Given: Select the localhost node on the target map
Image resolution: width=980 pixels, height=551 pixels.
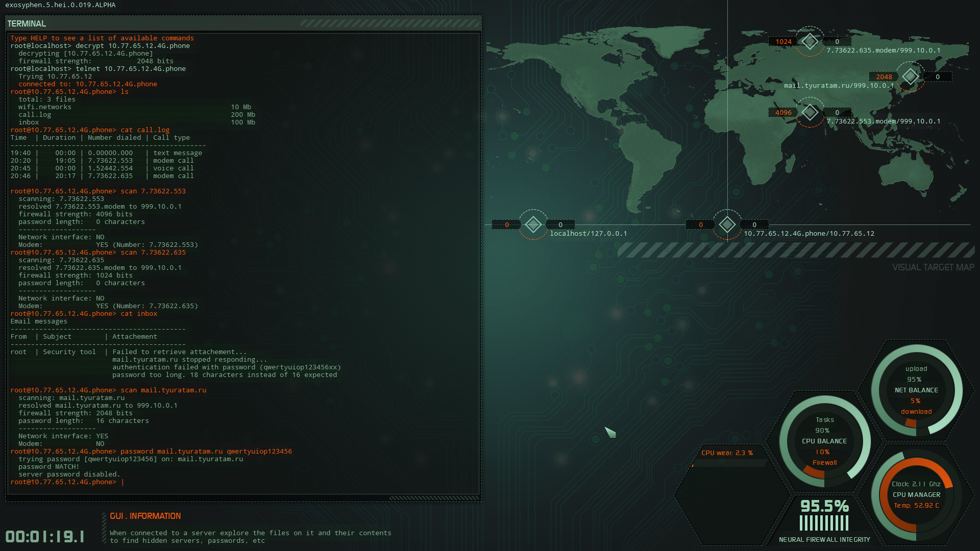Looking at the screenshot, I should (x=533, y=224).
